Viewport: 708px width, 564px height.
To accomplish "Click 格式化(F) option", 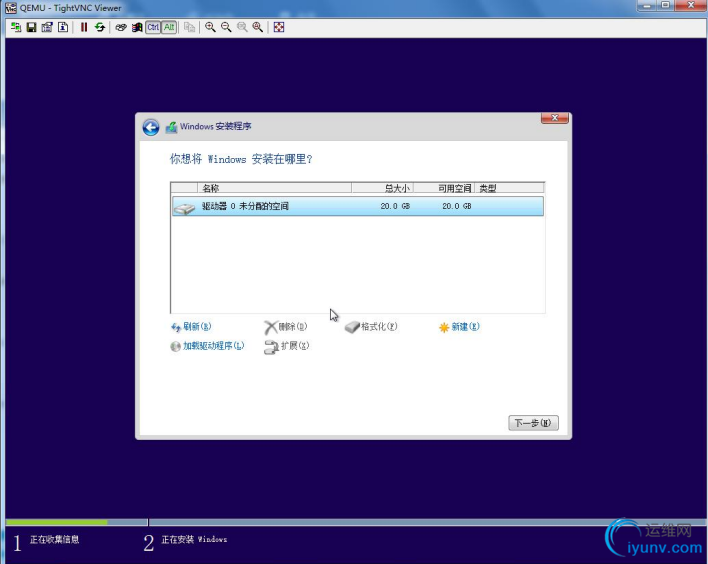I will [x=371, y=326].
